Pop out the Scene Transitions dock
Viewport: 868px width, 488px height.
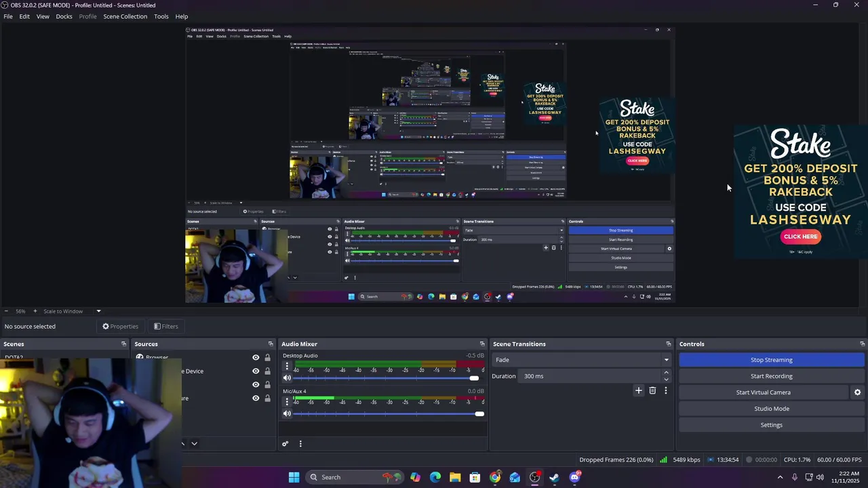pyautogui.click(x=668, y=344)
